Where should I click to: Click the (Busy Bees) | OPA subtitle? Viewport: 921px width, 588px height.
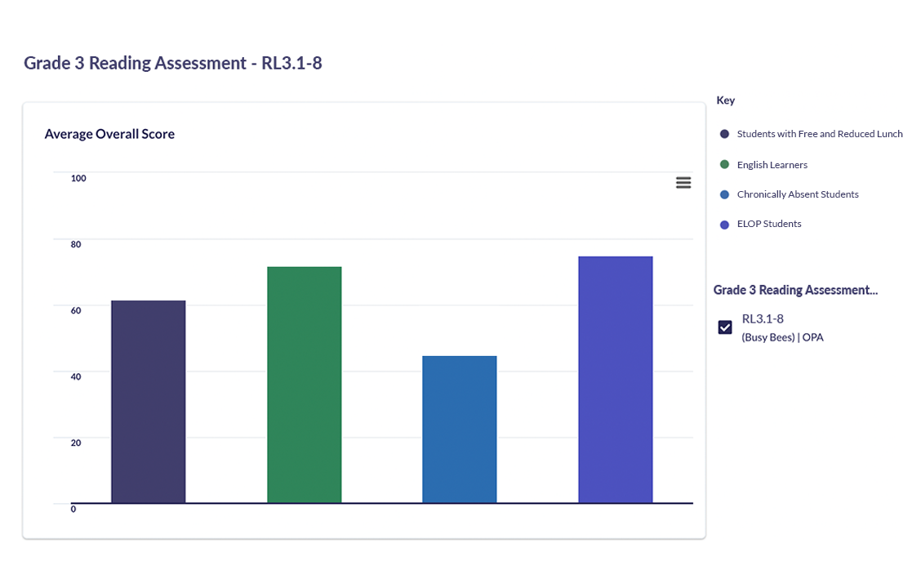(781, 337)
